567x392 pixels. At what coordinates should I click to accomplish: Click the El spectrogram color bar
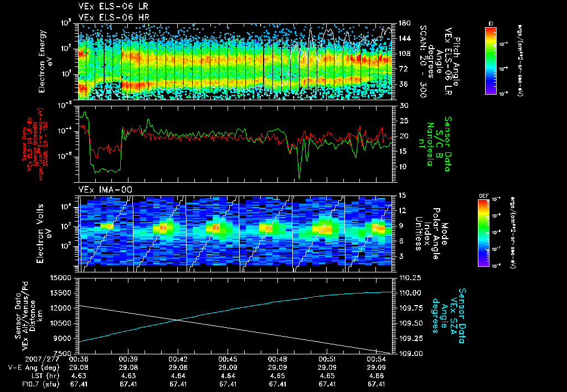(491, 60)
